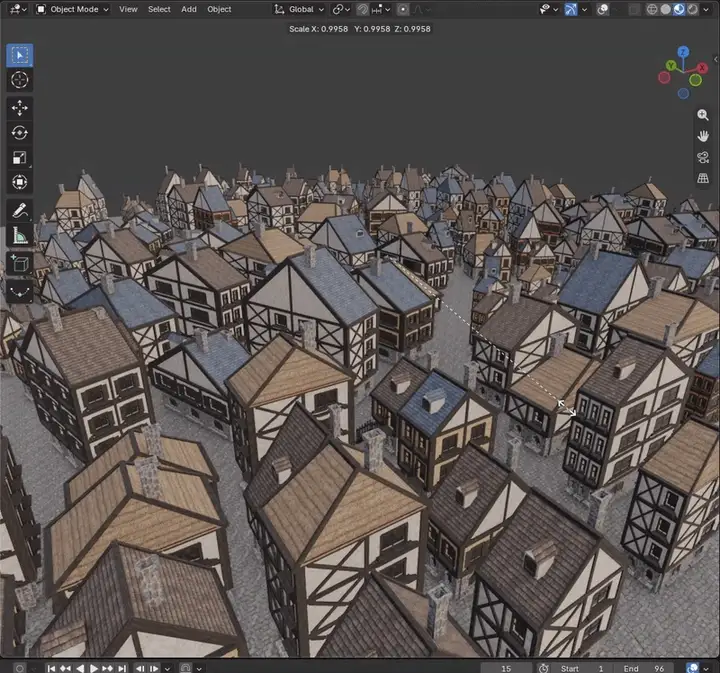
Task: Click the green Y axis on gizmo
Action: pyautogui.click(x=671, y=66)
